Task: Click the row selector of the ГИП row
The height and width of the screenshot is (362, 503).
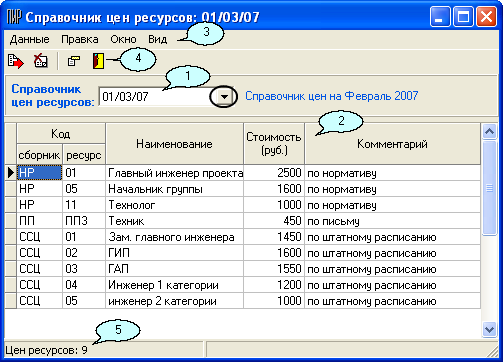Action: 11,253
